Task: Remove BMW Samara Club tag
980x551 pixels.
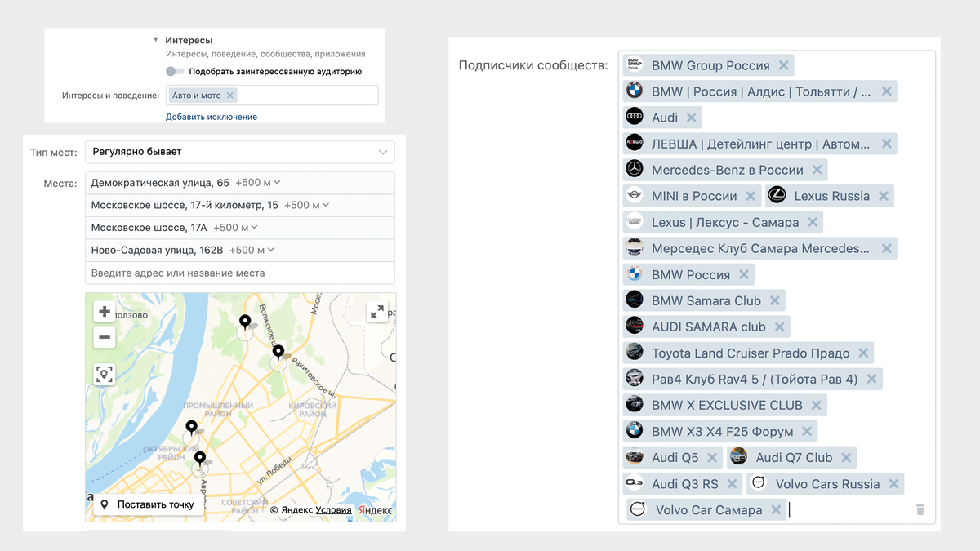Action: click(774, 300)
